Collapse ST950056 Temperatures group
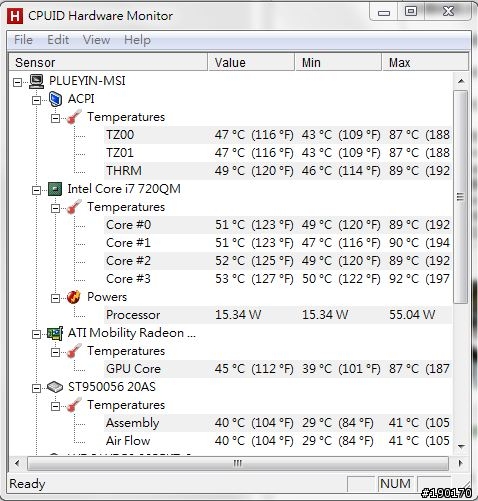478x501 pixels. pyautogui.click(x=55, y=406)
